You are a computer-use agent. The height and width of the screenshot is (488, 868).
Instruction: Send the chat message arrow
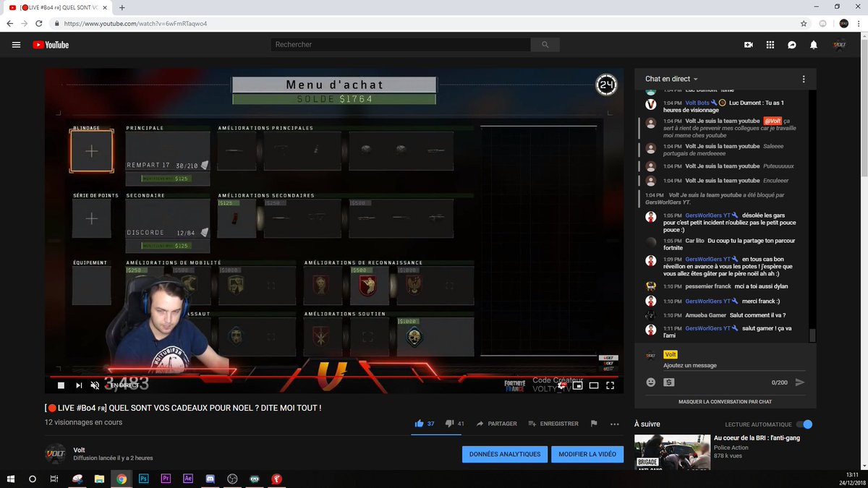tap(799, 382)
